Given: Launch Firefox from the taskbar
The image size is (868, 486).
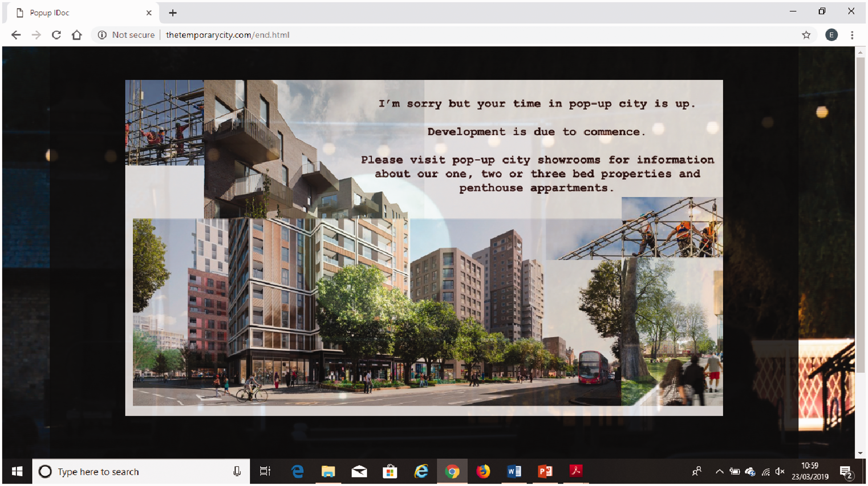Looking at the screenshot, I should 483,471.
